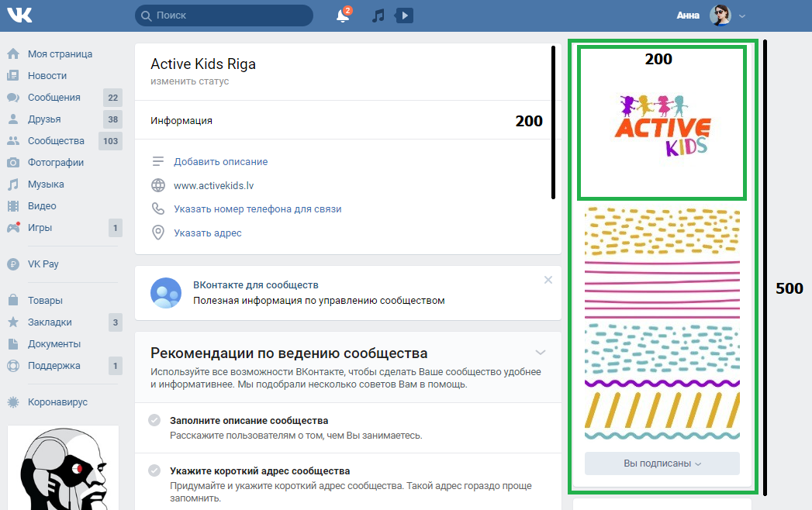The height and width of the screenshot is (510, 812).
Task: Click the VK logo
Action: click(x=19, y=16)
